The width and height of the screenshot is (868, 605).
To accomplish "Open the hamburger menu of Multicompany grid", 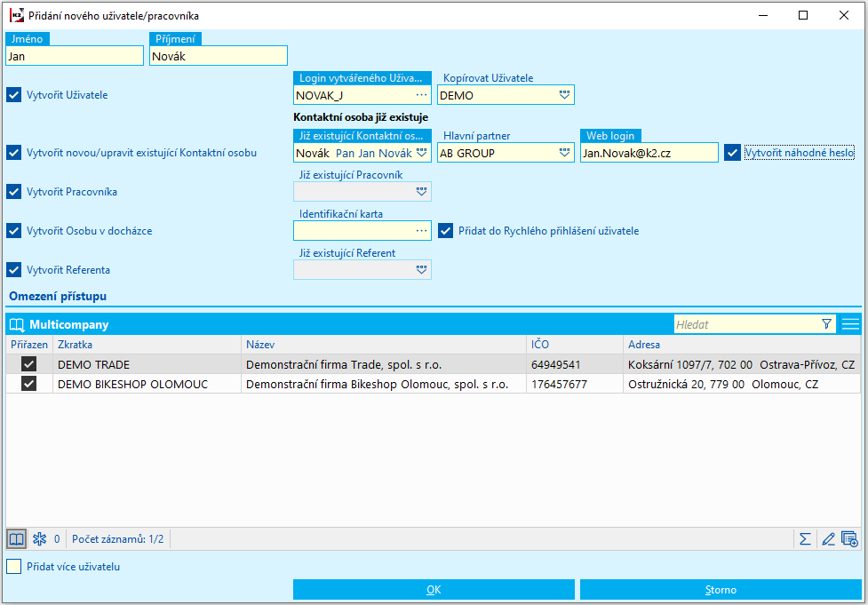I will pos(850,324).
